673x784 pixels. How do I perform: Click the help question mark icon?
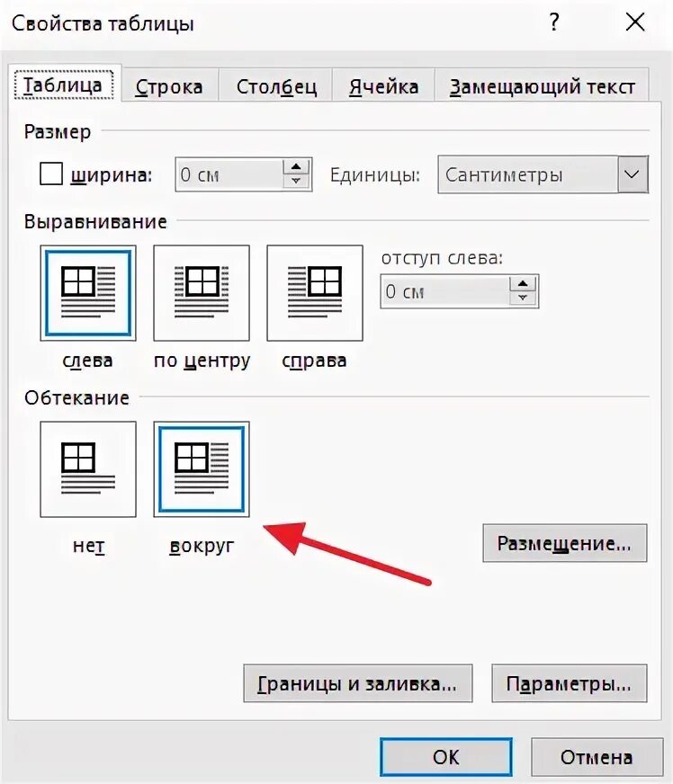(x=554, y=22)
